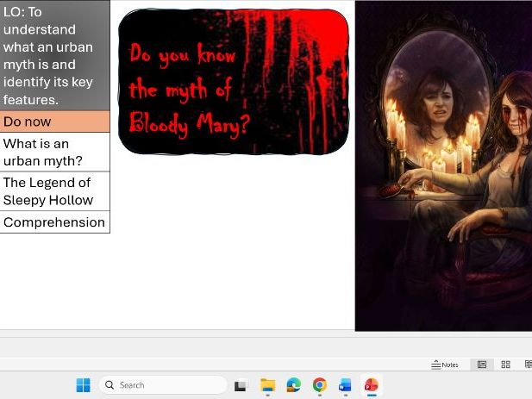Click the PowerPoint taskbar icon
This screenshot has height=399, width=532.
[x=371, y=385]
